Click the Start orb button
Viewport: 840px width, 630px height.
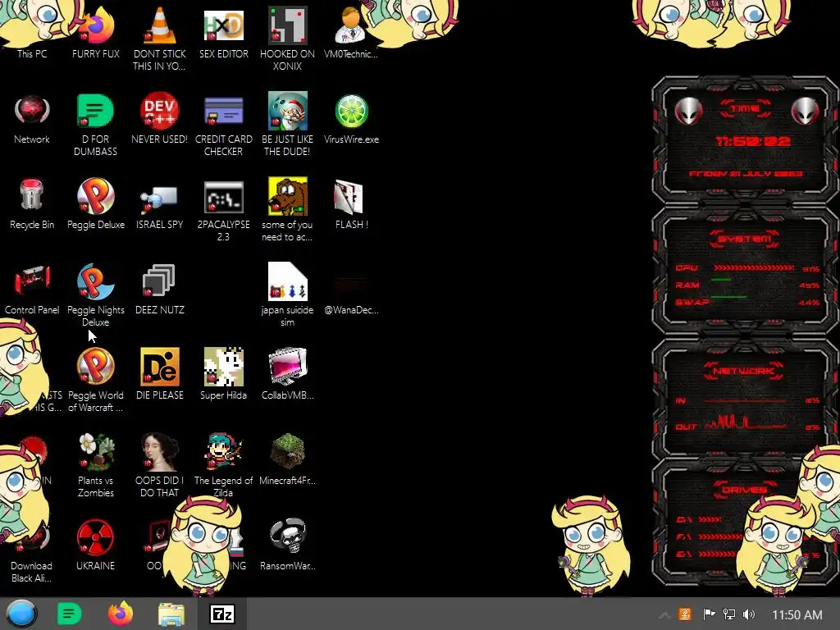point(21,614)
